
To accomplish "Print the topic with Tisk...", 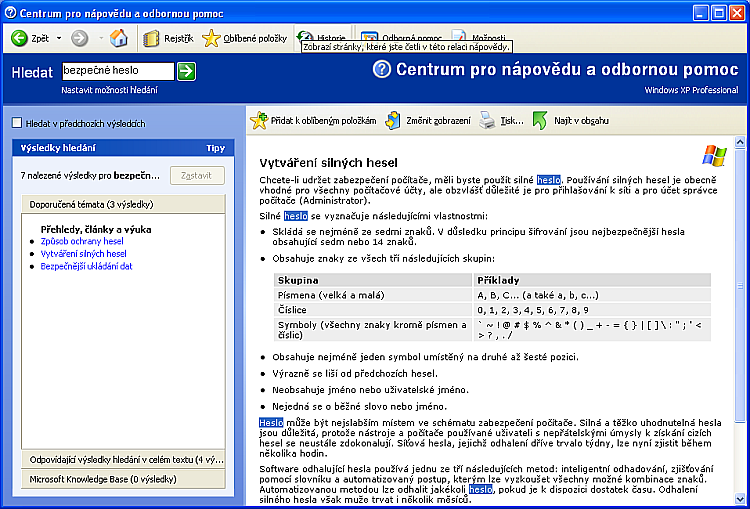I will 501,121.
